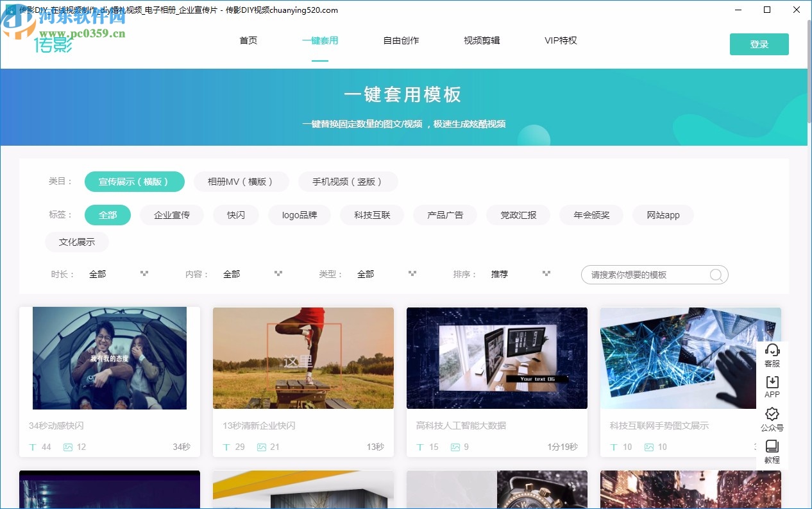The width and height of the screenshot is (812, 509).
Task: Click the 传影 logo
Action: click(x=54, y=44)
